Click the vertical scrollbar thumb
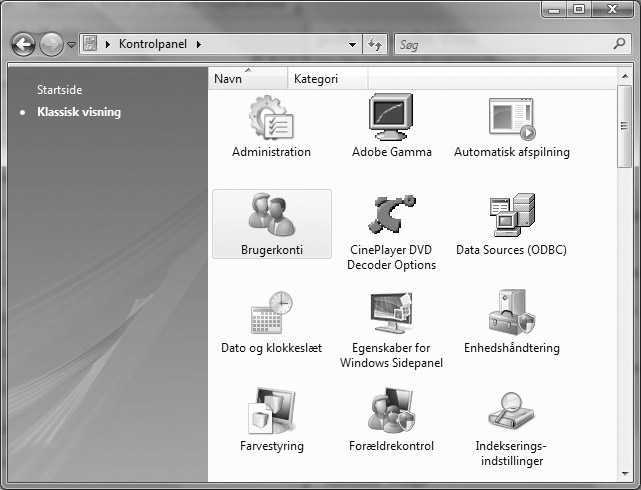Viewport: 641px width, 490px height. click(x=624, y=125)
